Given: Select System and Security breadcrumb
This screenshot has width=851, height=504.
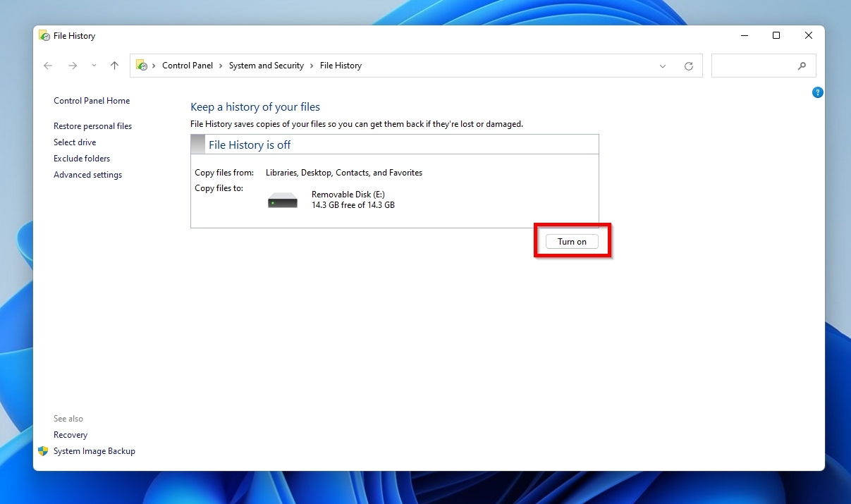Looking at the screenshot, I should [x=267, y=66].
